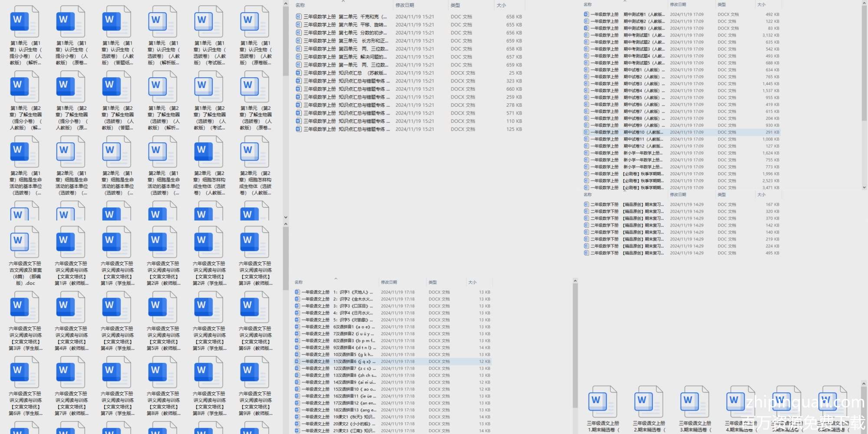
Task: Open 六年级语文下册 古文阅读及答案 (8篇) document icon
Action: point(25,242)
